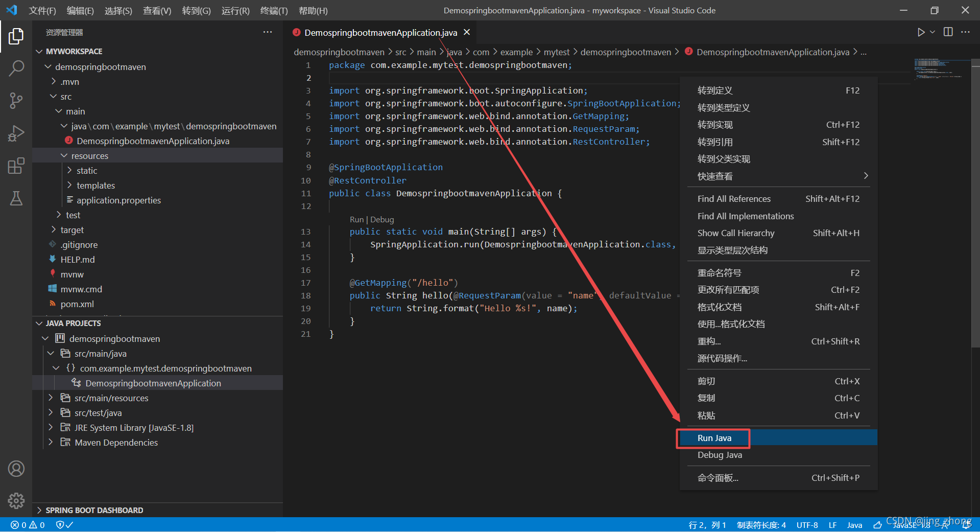
Task: Open run options dropdown arrow beside play button
Action: (x=933, y=32)
